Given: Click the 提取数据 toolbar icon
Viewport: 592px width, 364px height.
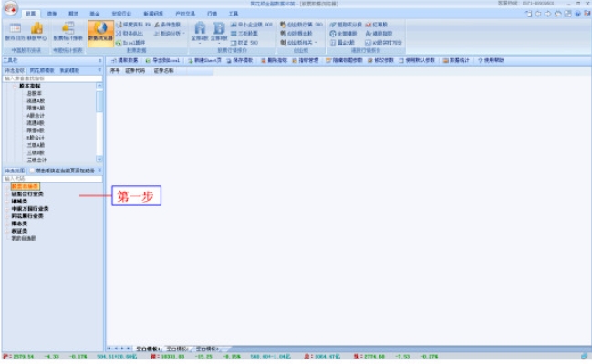Looking at the screenshot, I should (x=114, y=60).
